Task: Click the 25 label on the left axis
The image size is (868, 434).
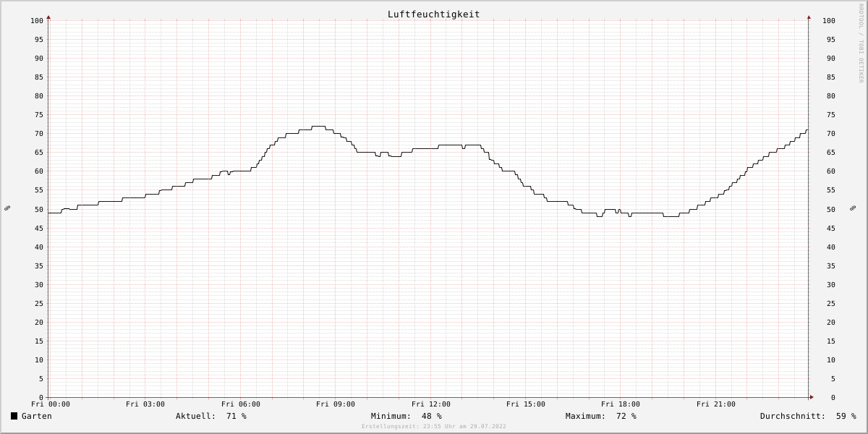Action: coord(39,304)
